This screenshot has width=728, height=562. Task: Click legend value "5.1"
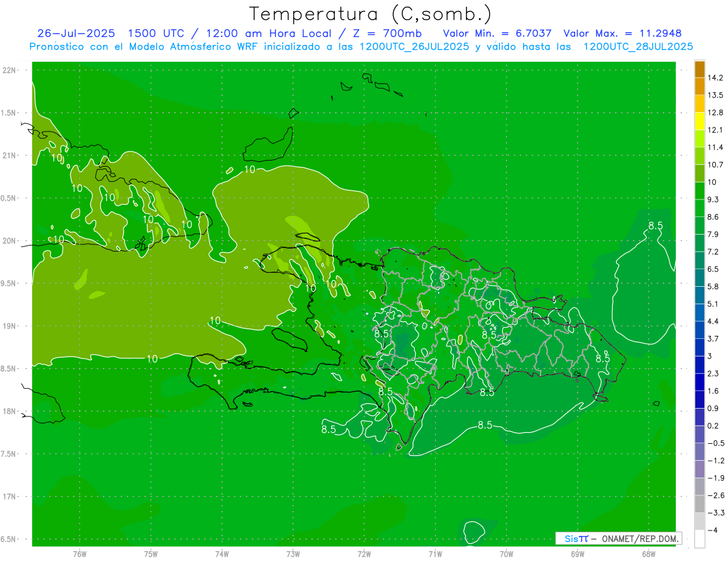coord(713,304)
